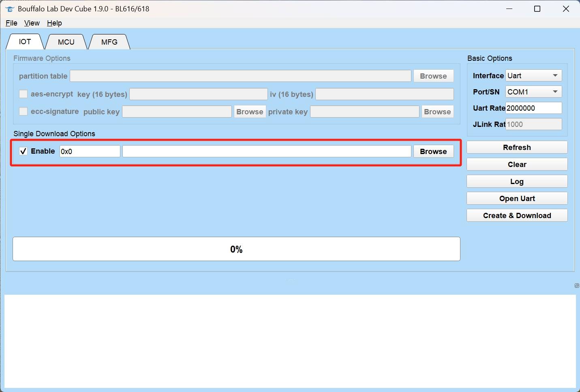Click the Clear button
The height and width of the screenshot is (392, 580).
click(517, 165)
